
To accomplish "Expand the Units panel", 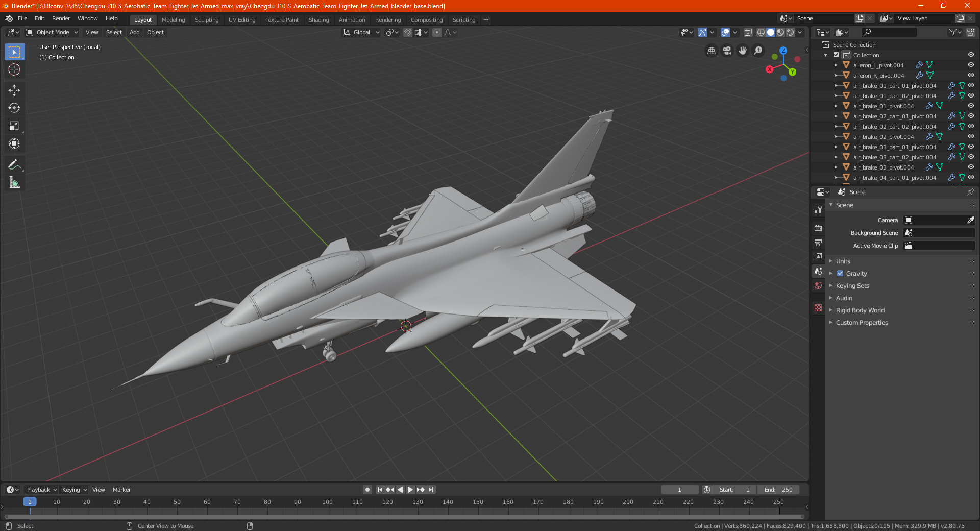I will pos(843,261).
